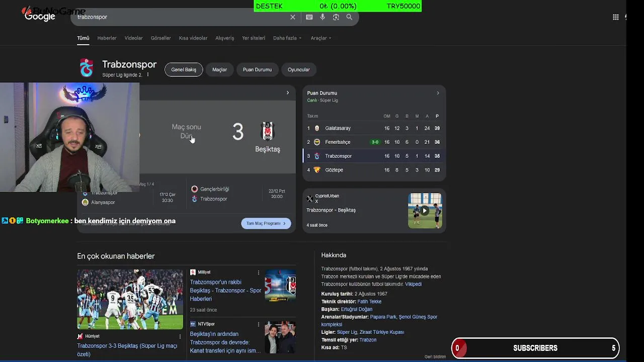This screenshot has width=644, height=362.
Task: Open the Ziraat Türkiye Kupası link
Action: pyautogui.click(x=382, y=332)
